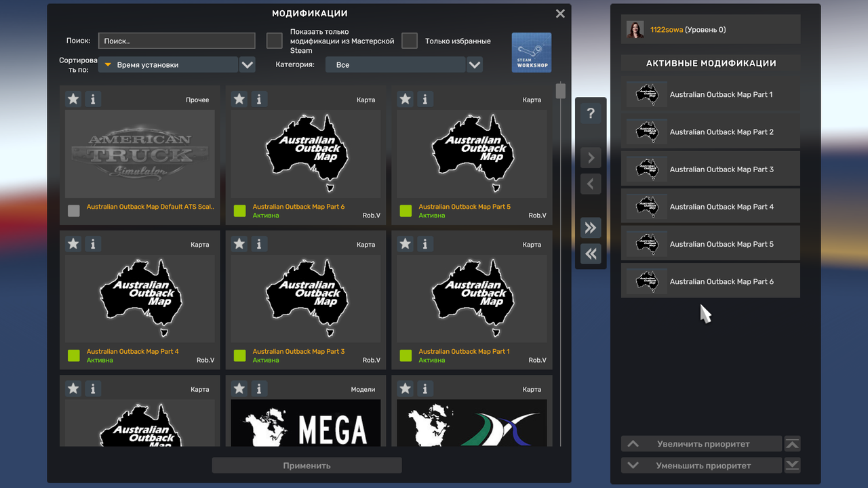Show info for the MEGA models mod
Screen dimensions: 868x488
pyautogui.click(x=259, y=388)
